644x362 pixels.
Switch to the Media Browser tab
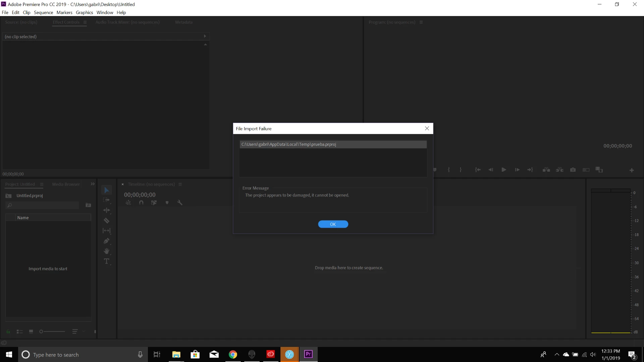(66, 184)
